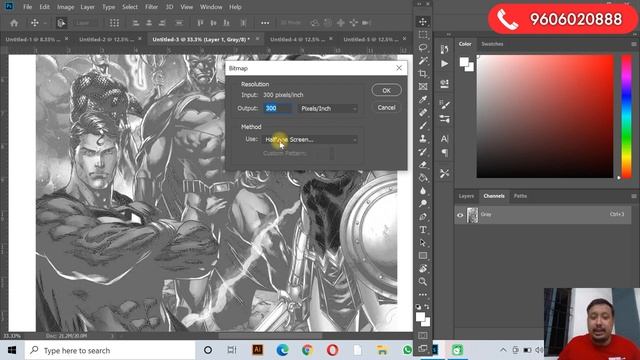Open the Filter menu

tap(151, 7)
